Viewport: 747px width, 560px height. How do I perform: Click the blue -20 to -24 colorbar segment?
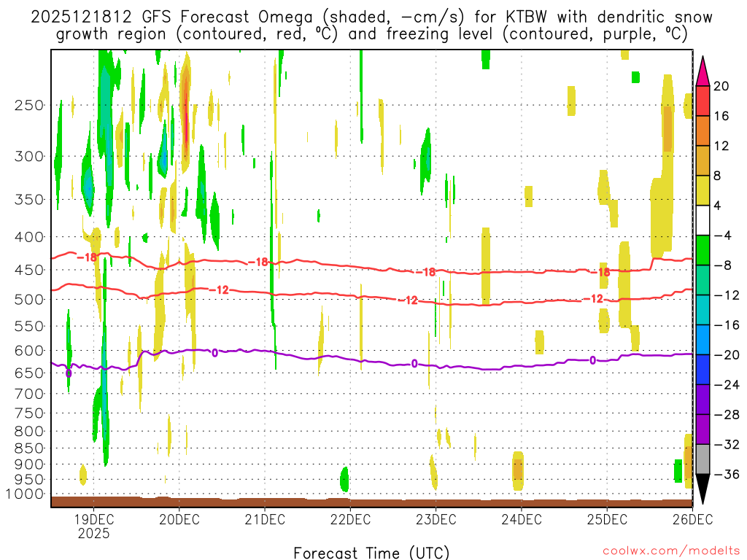703,370
